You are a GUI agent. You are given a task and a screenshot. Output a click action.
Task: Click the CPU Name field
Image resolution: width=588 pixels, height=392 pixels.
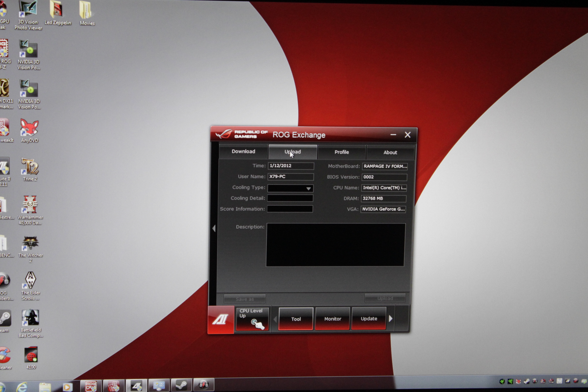(x=384, y=188)
